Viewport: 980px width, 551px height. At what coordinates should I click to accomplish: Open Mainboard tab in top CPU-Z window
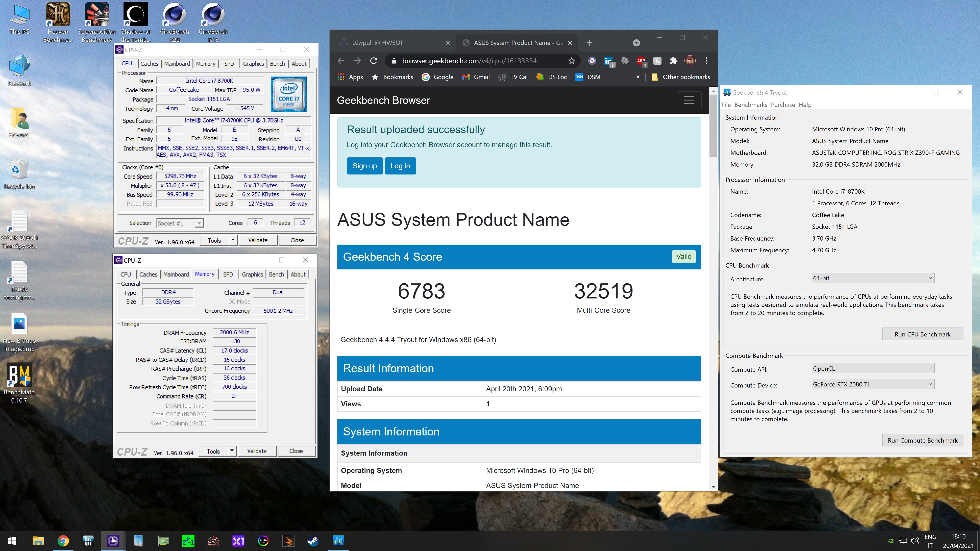pos(177,64)
